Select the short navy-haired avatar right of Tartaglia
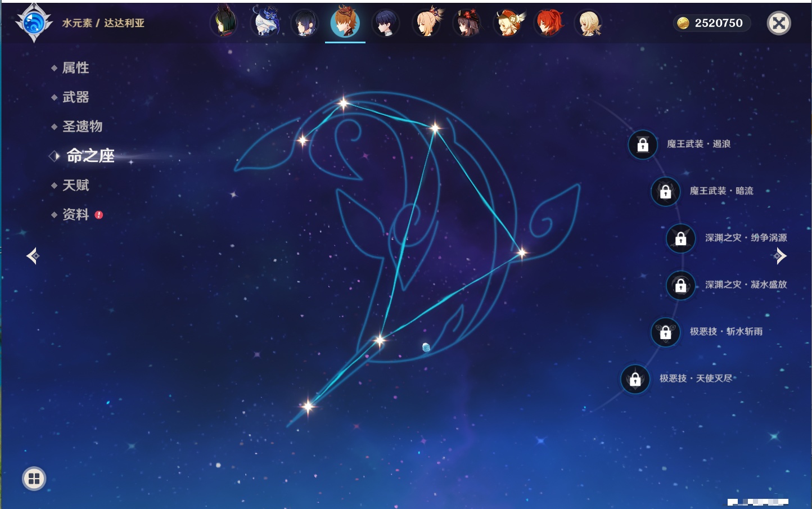Image resolution: width=812 pixels, height=509 pixels. 386,23
